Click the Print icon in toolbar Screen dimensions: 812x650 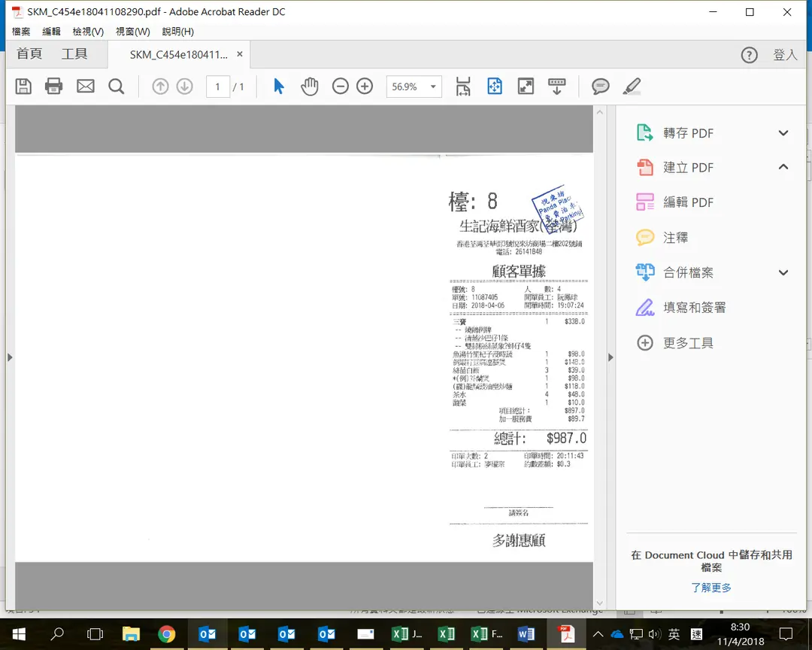[54, 87]
